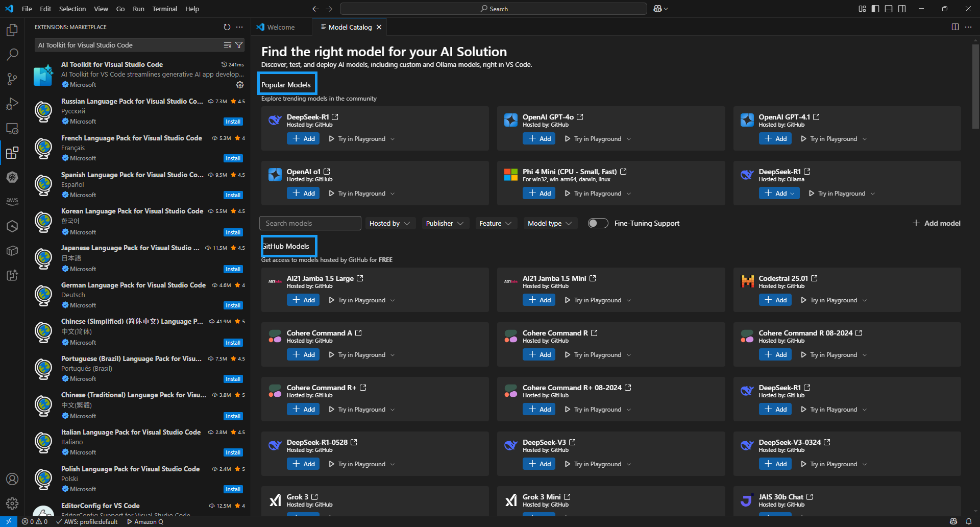Install the French Language Pack

(233, 158)
